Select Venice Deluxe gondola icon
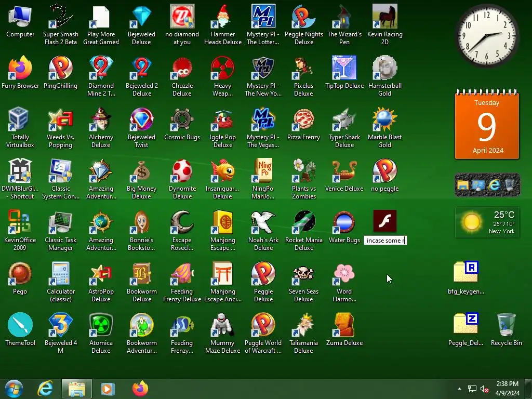Viewport: 532px width, 399px height. point(344,170)
